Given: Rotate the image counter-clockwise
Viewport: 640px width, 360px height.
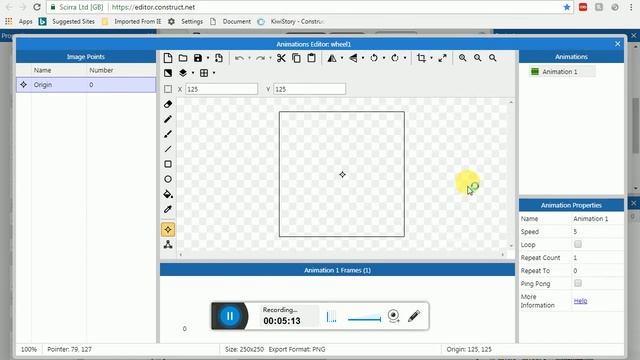Looking at the screenshot, I should click(374, 58).
